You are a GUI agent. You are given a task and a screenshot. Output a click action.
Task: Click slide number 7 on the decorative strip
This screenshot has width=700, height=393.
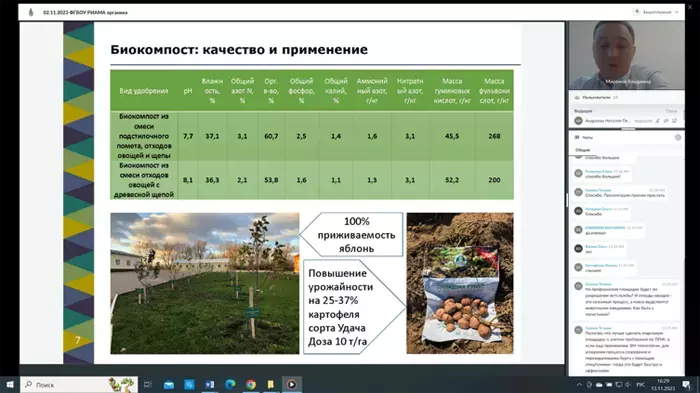pos(78,340)
